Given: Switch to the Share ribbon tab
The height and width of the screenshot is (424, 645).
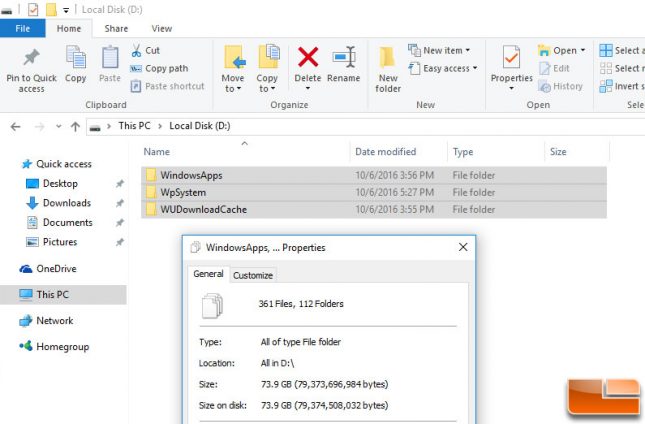Looking at the screenshot, I should (116, 28).
